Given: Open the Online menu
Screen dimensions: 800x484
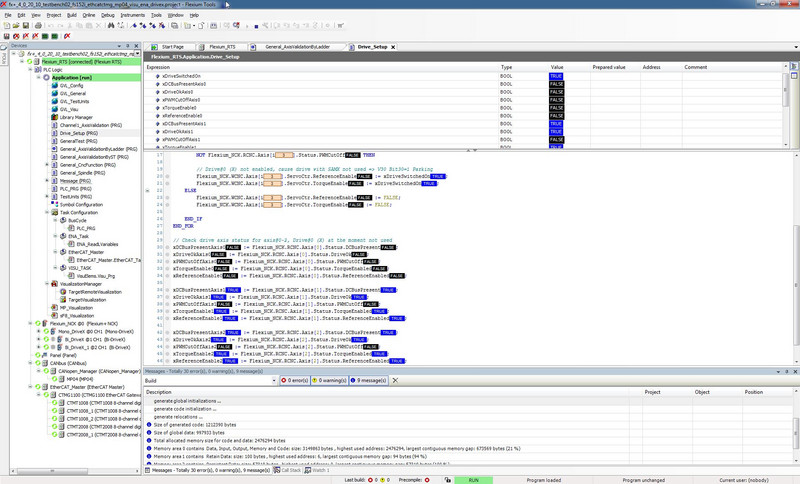Looking at the screenshot, I should pos(90,16).
